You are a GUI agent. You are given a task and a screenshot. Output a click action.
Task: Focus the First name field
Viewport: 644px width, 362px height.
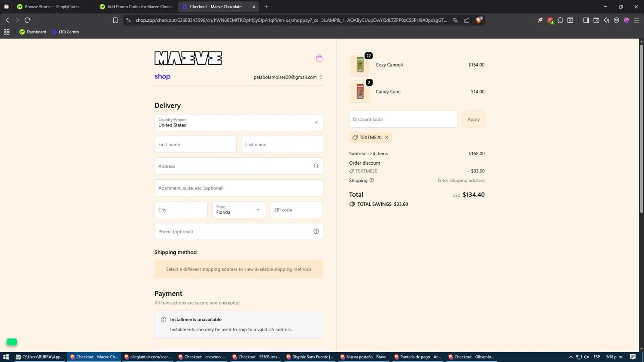(x=195, y=145)
